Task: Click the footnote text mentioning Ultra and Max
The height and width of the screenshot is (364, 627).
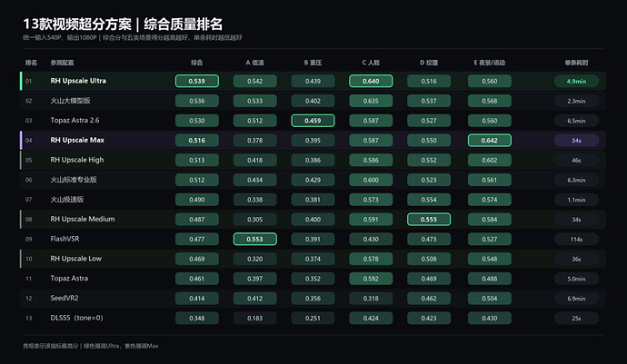Action: pos(91,346)
